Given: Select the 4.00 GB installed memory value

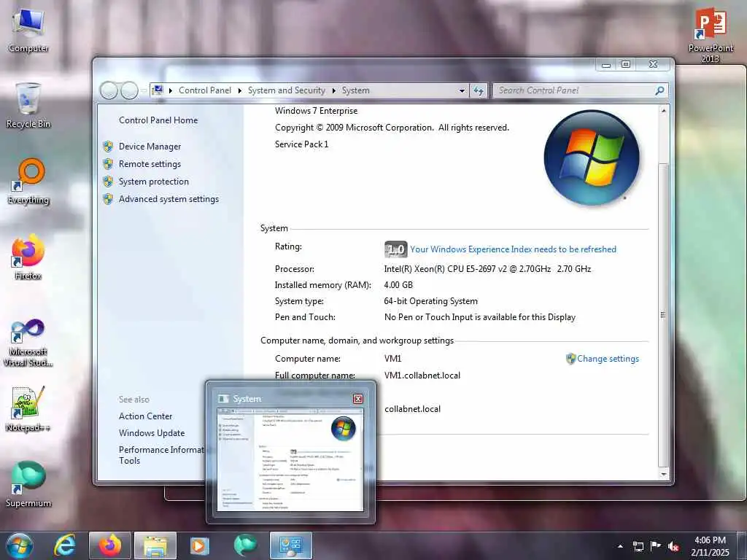Looking at the screenshot, I should coord(398,285).
